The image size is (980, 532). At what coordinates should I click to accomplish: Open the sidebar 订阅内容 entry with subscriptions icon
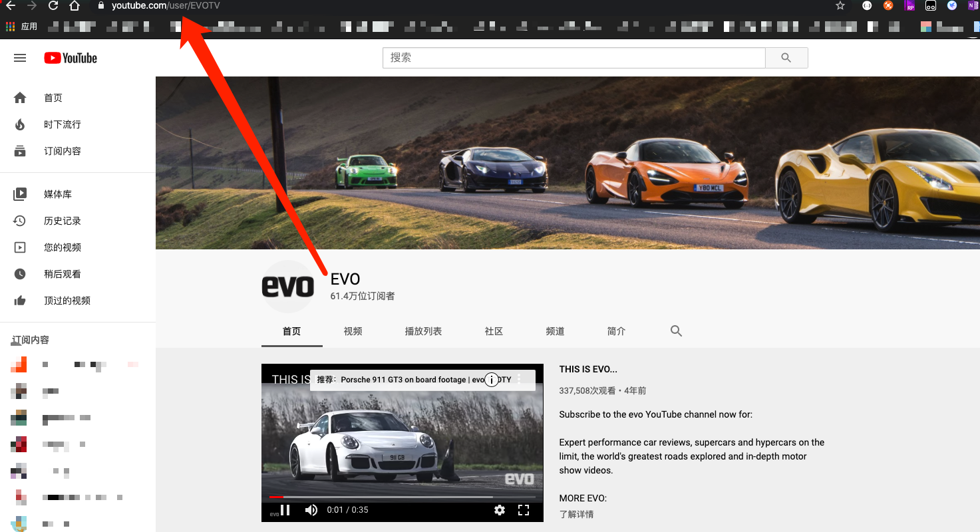click(x=78, y=151)
